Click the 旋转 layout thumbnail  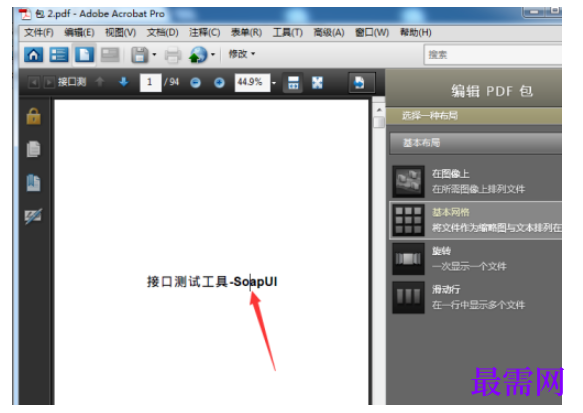tap(408, 259)
